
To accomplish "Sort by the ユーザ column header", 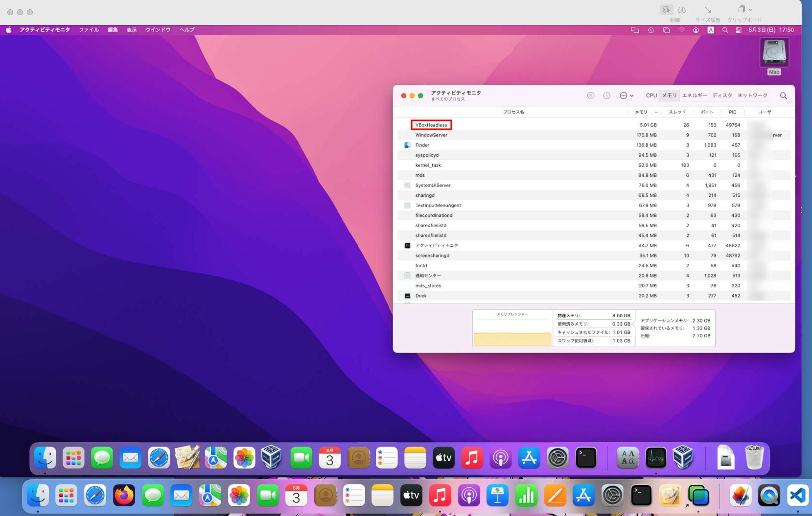I will click(765, 112).
